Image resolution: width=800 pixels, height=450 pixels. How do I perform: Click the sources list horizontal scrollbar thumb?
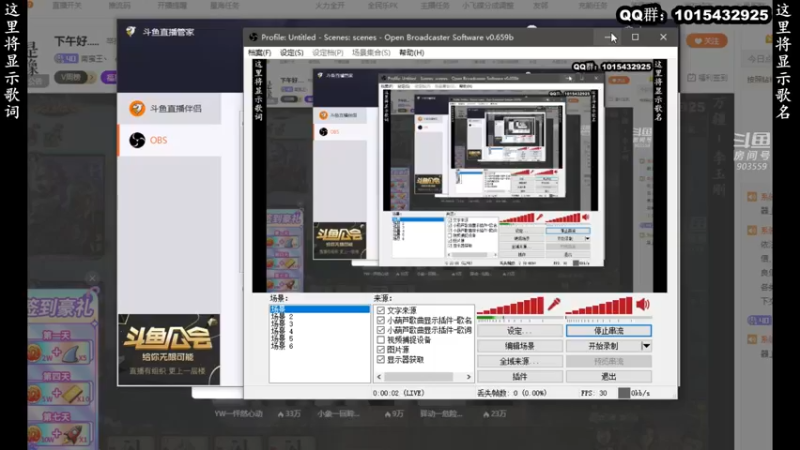click(418, 377)
